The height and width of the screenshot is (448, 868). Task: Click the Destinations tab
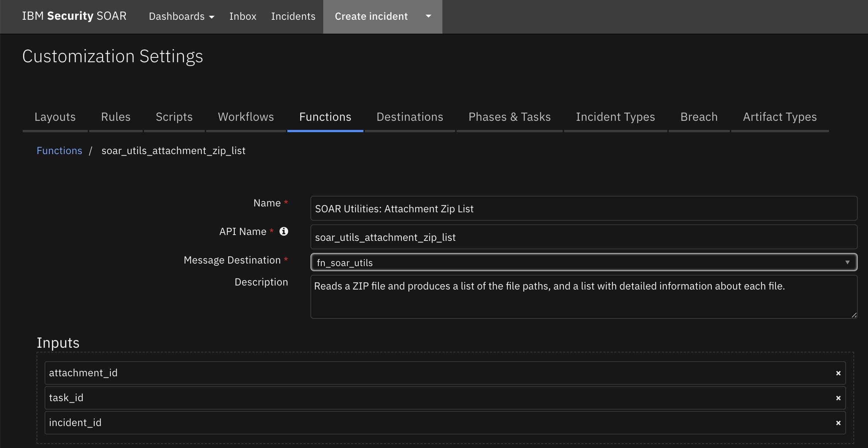(x=410, y=116)
